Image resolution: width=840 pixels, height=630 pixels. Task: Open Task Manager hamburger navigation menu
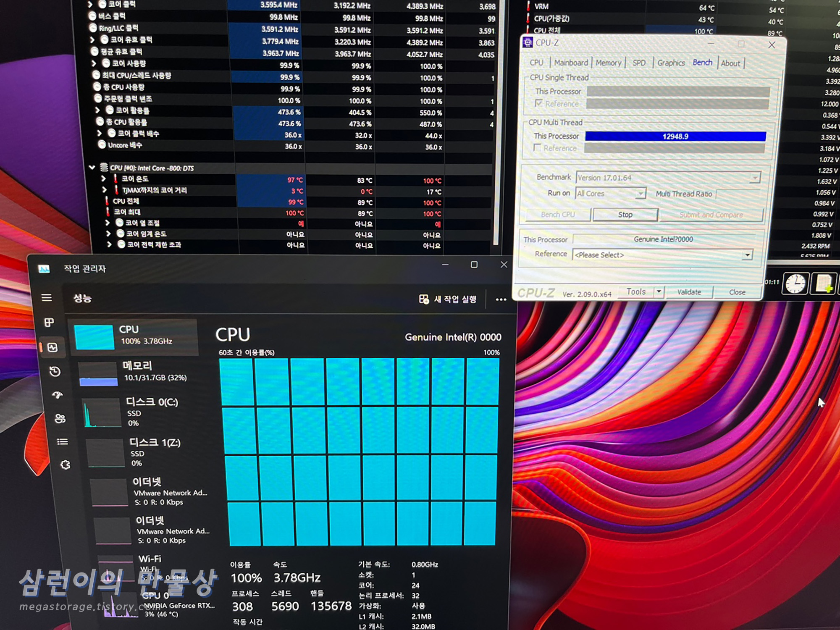(x=47, y=297)
